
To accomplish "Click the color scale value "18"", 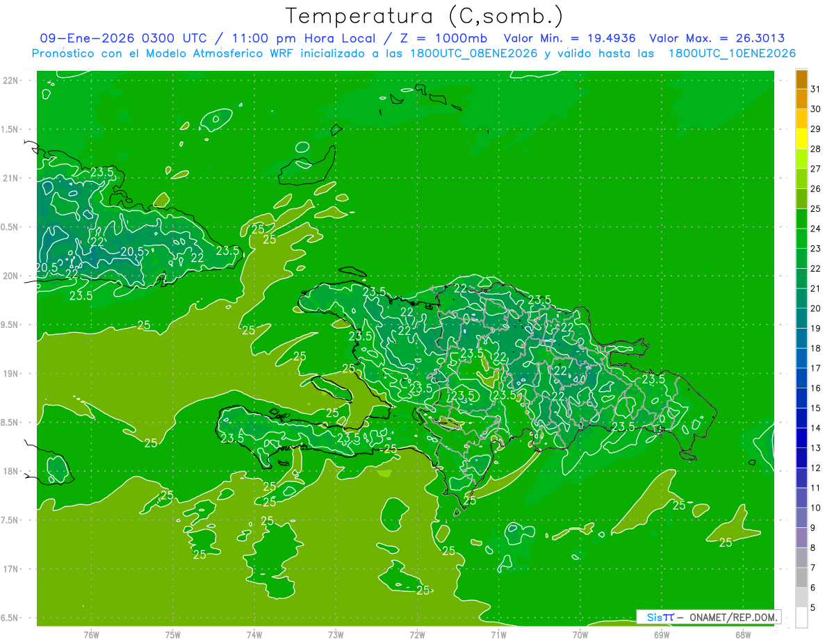I will click(815, 348).
